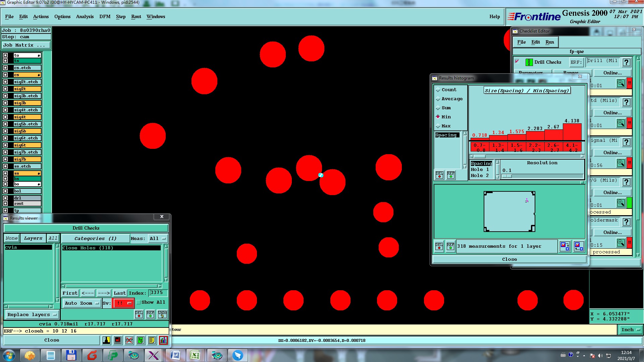
Task: Adjust the Resolution slider
Action: point(507,176)
